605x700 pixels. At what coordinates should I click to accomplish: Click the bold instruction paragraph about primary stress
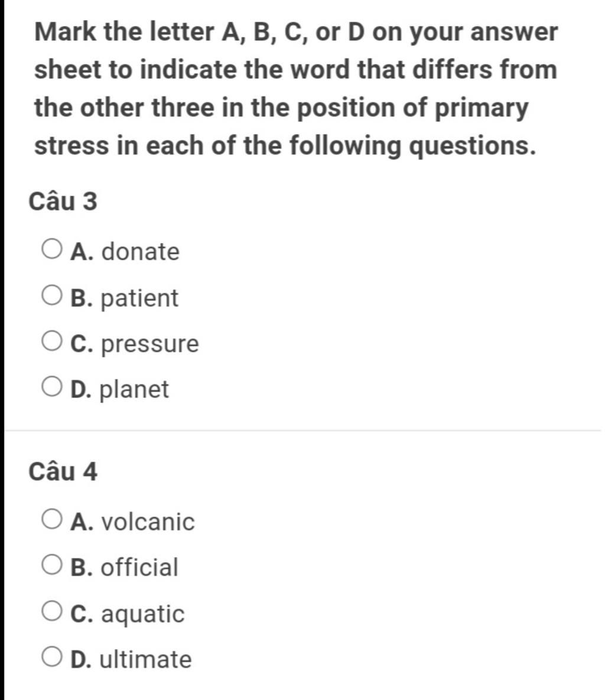coord(296,89)
